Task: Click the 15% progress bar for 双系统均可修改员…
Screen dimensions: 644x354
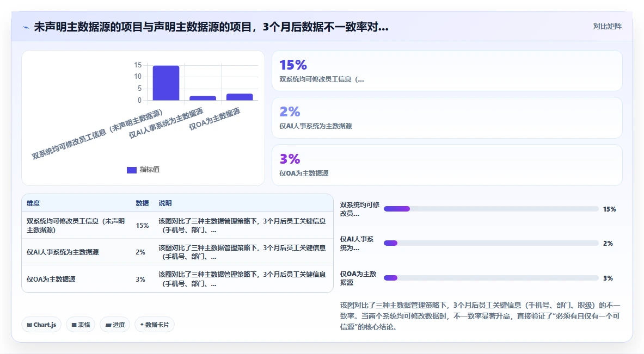Action: pyautogui.click(x=491, y=209)
